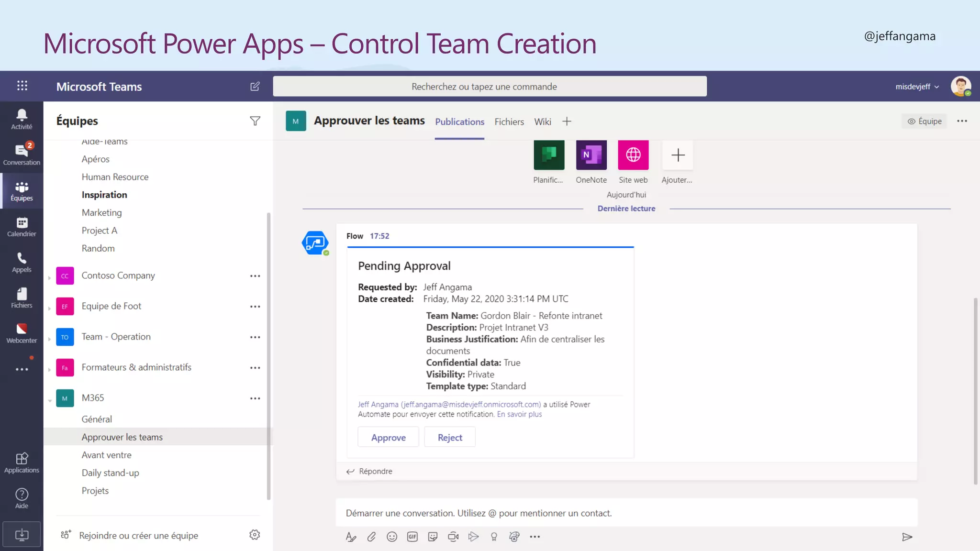This screenshot has width=980, height=551.
Task: Start a new chat compose icon
Action: click(x=255, y=86)
